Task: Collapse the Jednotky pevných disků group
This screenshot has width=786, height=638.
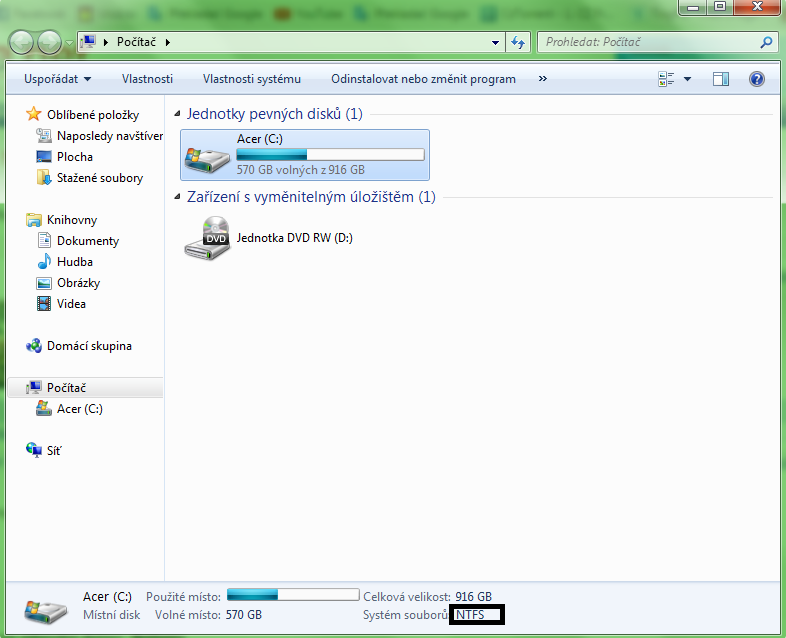Action: [178, 115]
